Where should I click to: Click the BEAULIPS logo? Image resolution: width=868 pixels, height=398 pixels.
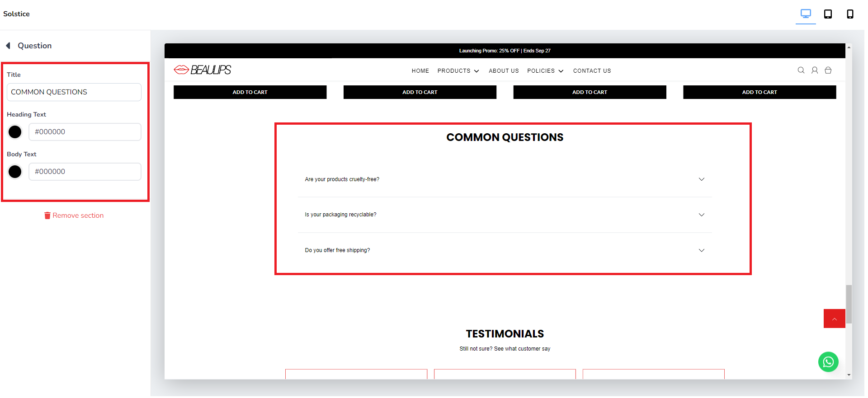click(x=203, y=70)
